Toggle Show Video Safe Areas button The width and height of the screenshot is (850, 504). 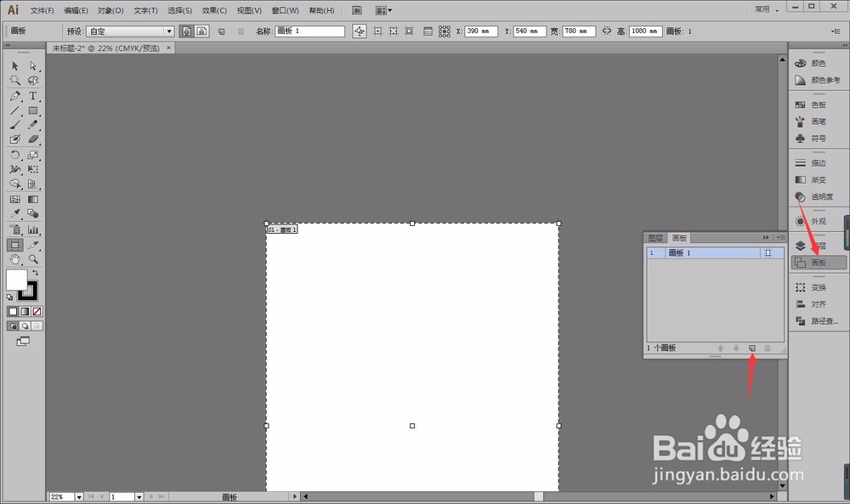pyautogui.click(x=410, y=31)
